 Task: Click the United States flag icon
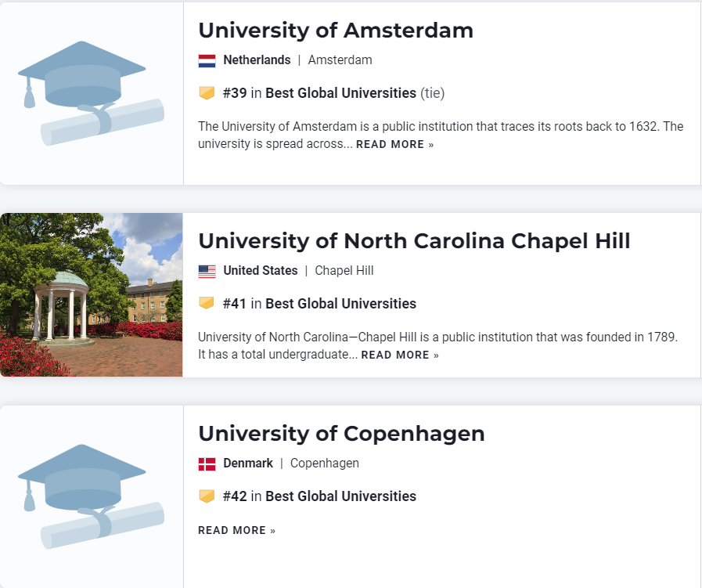[x=207, y=271]
